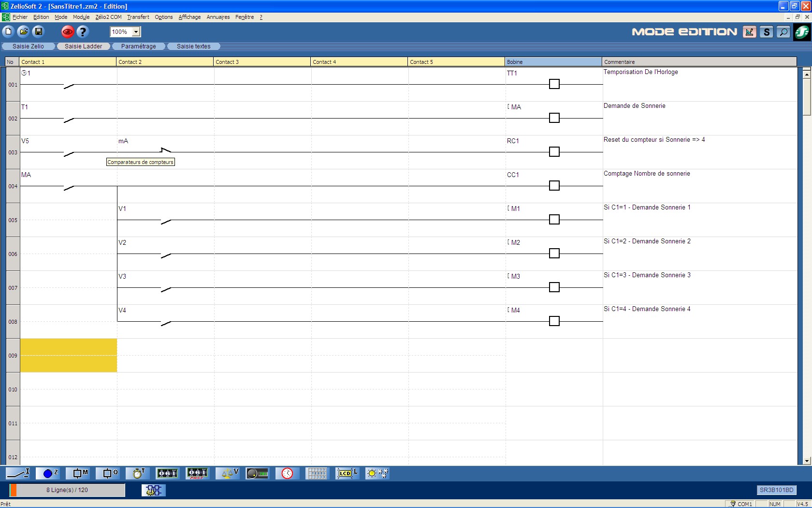Select the LCD backlight L icon
Viewport: 812px width, 508px height.
pyautogui.click(x=347, y=473)
